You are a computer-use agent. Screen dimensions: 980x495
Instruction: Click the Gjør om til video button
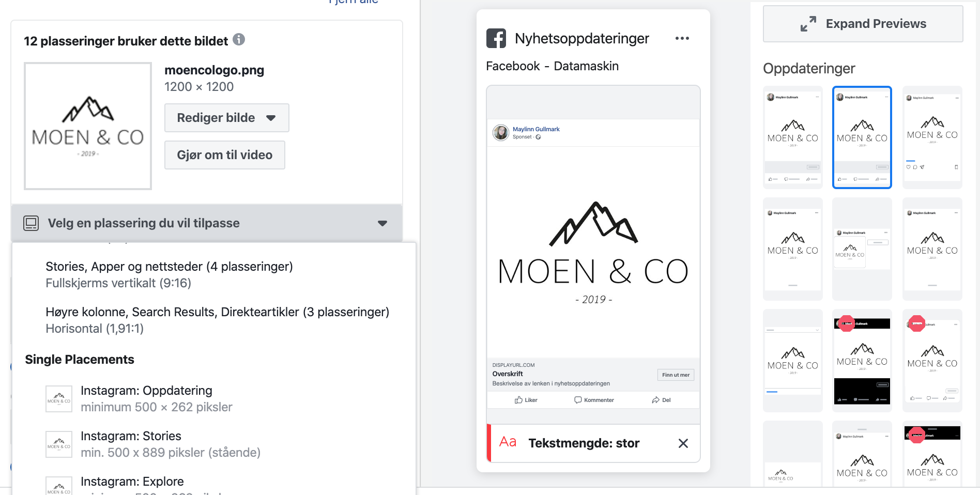[x=224, y=155]
